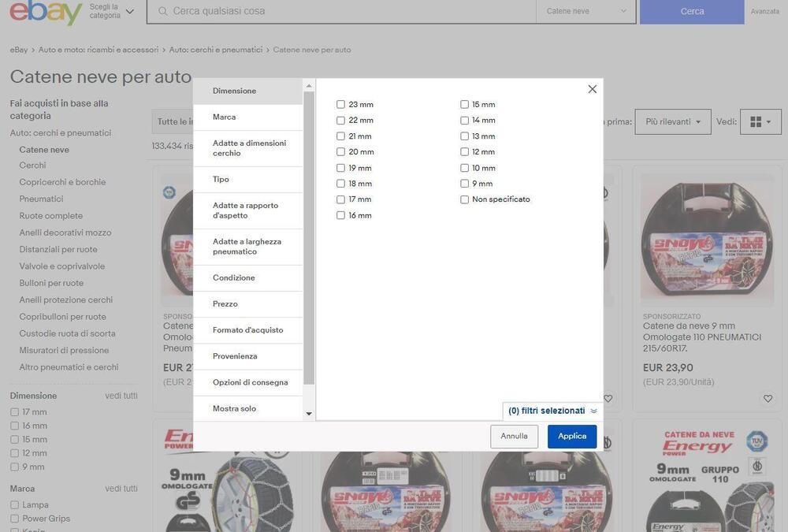
Task: Open the Energy Gruppo 110 product image
Action: (x=708, y=478)
